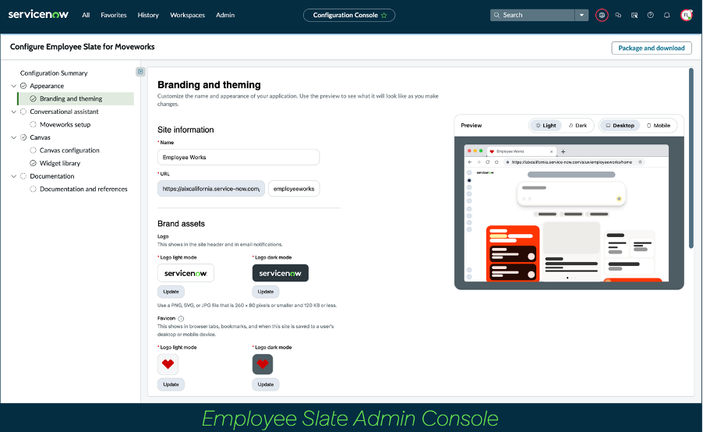Open the globe icon circled in header
Viewport: 703px width, 432px height.
pos(602,15)
